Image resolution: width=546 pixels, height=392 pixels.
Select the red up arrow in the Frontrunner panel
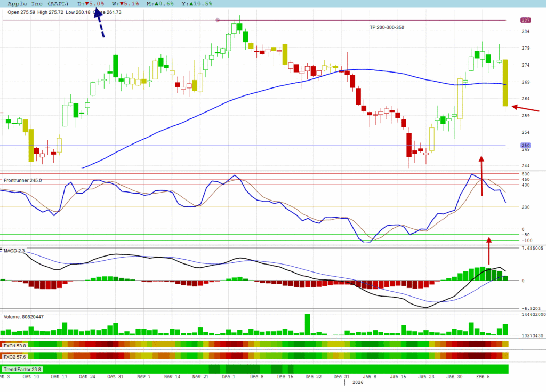pos(481,176)
